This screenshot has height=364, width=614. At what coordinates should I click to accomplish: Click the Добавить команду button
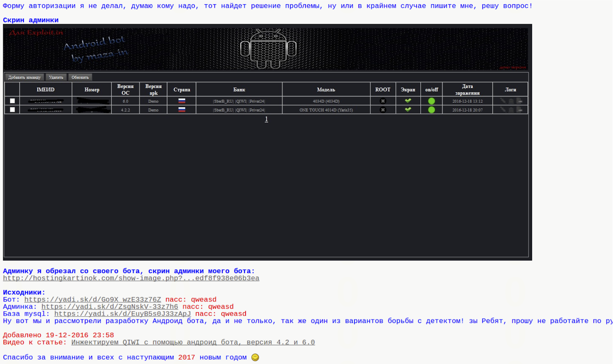(25, 77)
